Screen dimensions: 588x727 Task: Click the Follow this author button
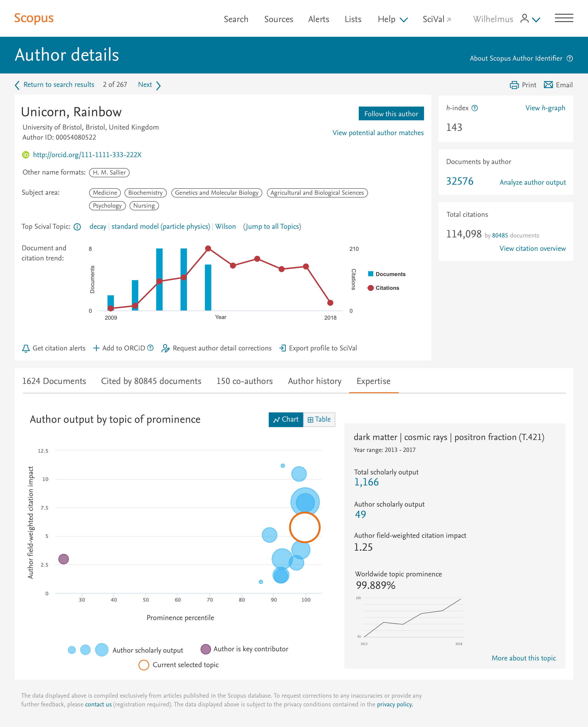(x=391, y=114)
